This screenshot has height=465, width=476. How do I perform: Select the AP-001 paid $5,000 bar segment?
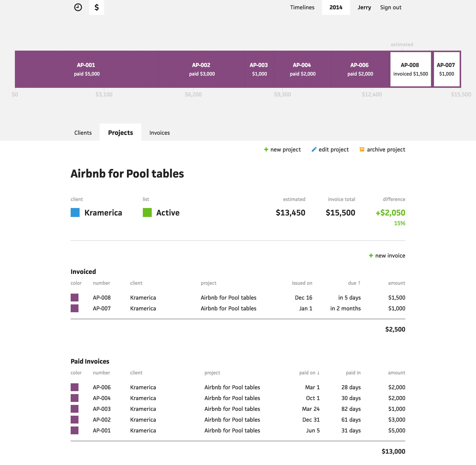pos(87,69)
